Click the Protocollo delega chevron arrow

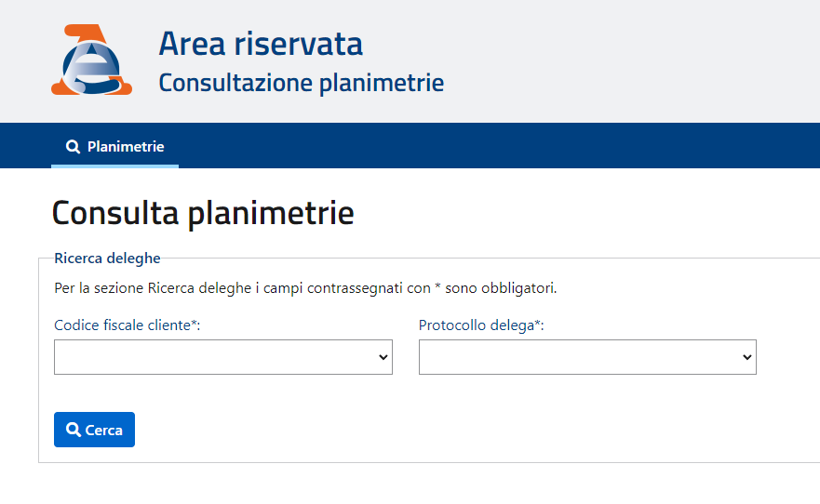point(747,357)
